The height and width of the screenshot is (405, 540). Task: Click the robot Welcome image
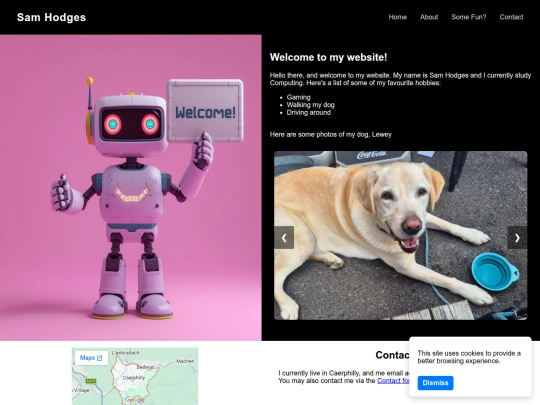pos(131,188)
